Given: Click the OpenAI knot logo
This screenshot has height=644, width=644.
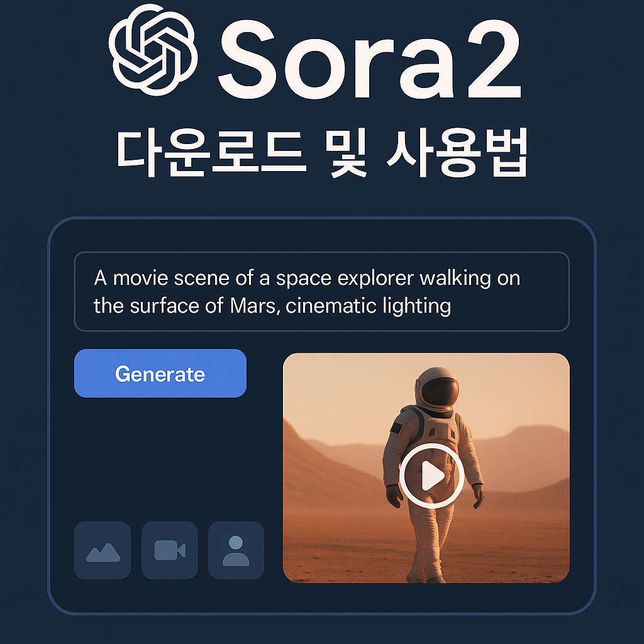Looking at the screenshot, I should coord(153,50).
